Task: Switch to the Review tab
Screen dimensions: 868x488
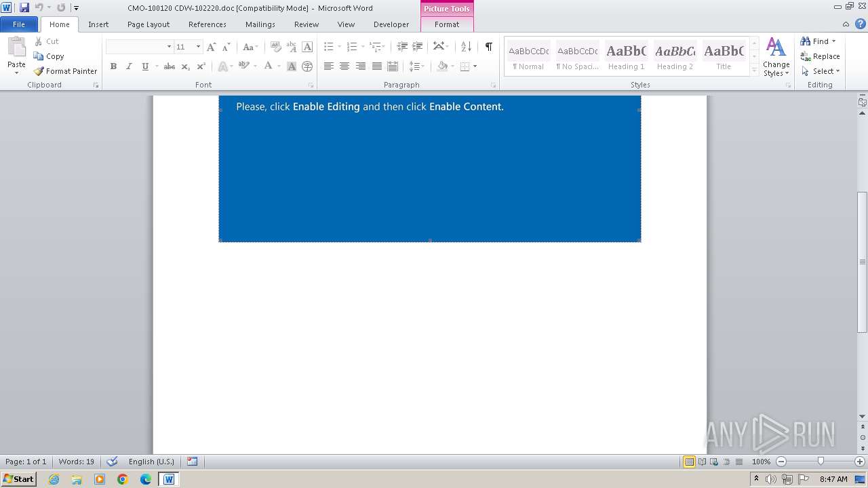Action: (307, 24)
